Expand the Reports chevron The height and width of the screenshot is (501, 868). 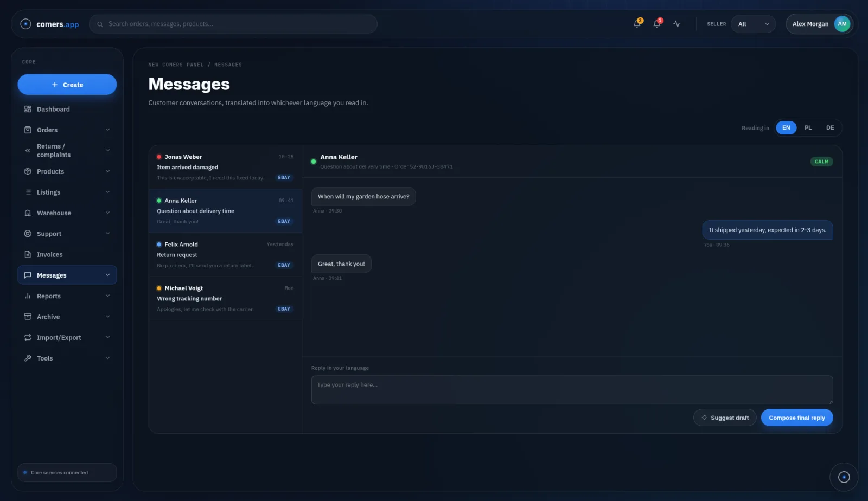(x=107, y=296)
